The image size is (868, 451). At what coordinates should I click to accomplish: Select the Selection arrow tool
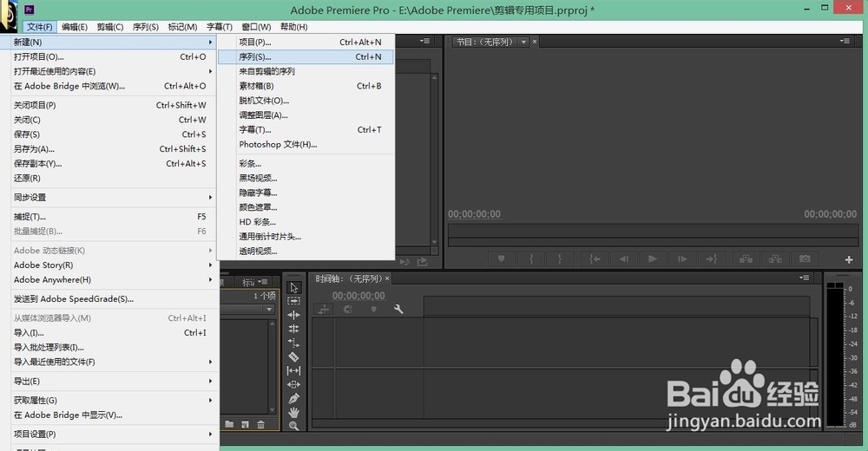point(294,288)
